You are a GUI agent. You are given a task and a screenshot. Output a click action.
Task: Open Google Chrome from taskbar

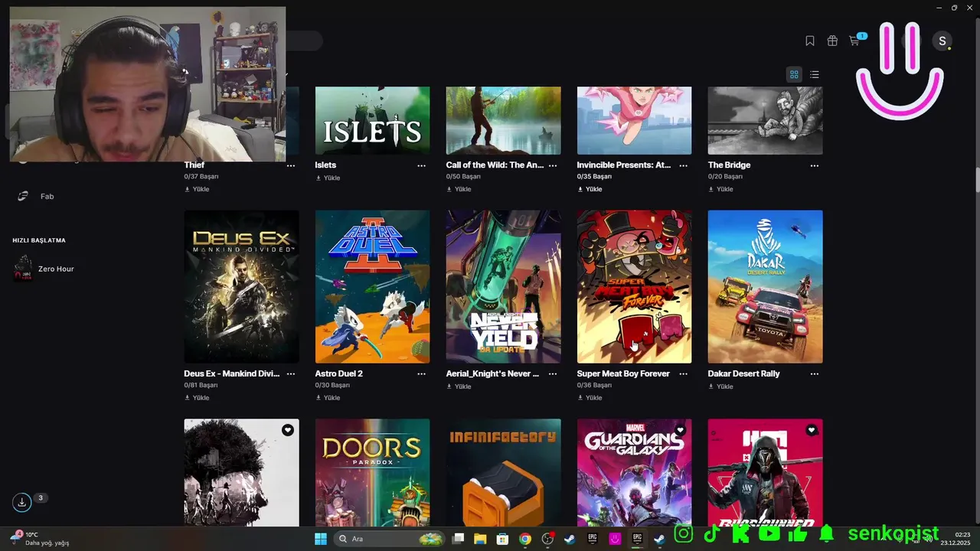[524, 539]
